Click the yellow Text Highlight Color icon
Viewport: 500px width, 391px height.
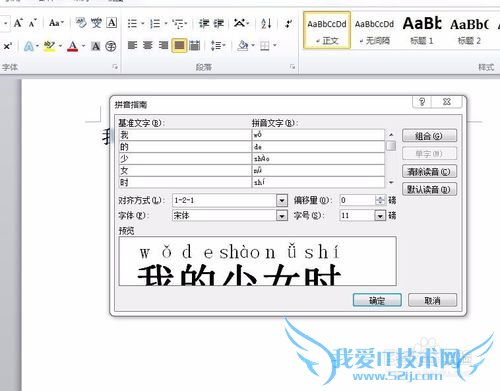[x=50, y=46]
